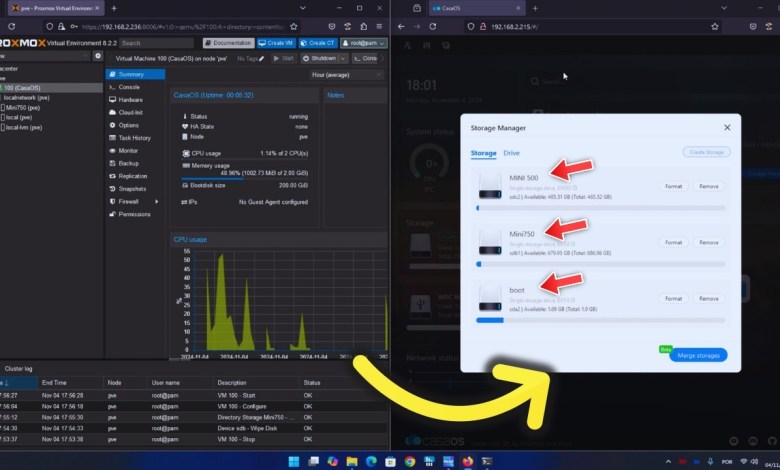
Task: Click the Cluster log tab
Action: click(18, 369)
